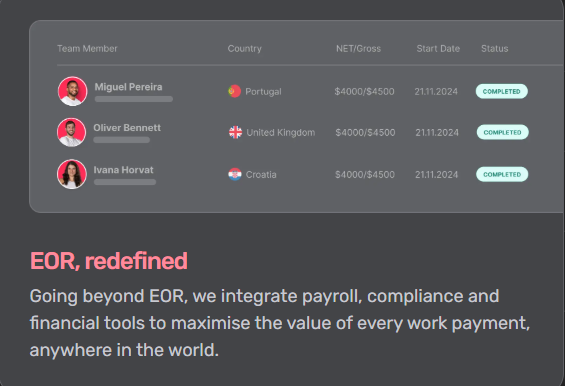
Task: Click the EOR, redefined heading
Action: coord(109,261)
